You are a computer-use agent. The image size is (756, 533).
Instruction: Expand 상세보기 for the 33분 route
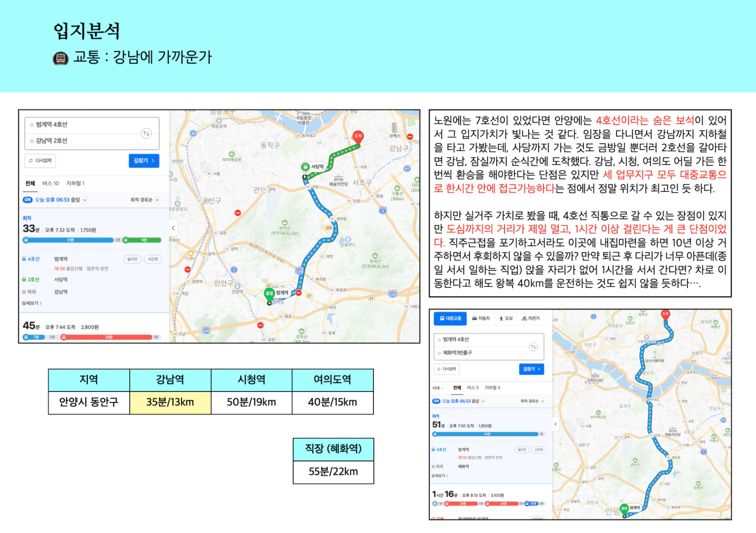pos(31,303)
